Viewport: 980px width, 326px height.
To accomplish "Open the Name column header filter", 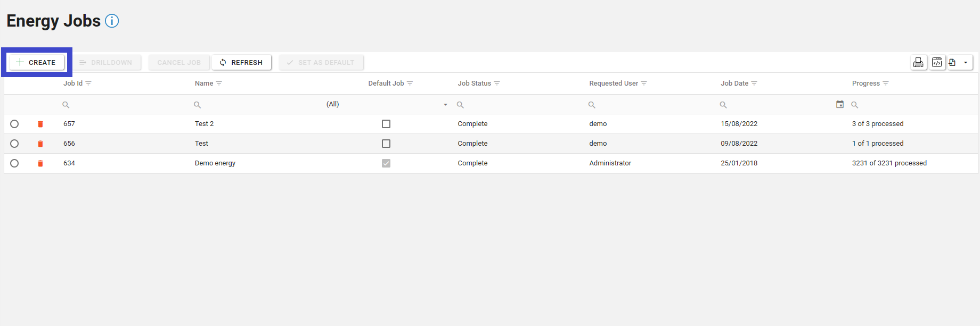I will click(x=219, y=83).
